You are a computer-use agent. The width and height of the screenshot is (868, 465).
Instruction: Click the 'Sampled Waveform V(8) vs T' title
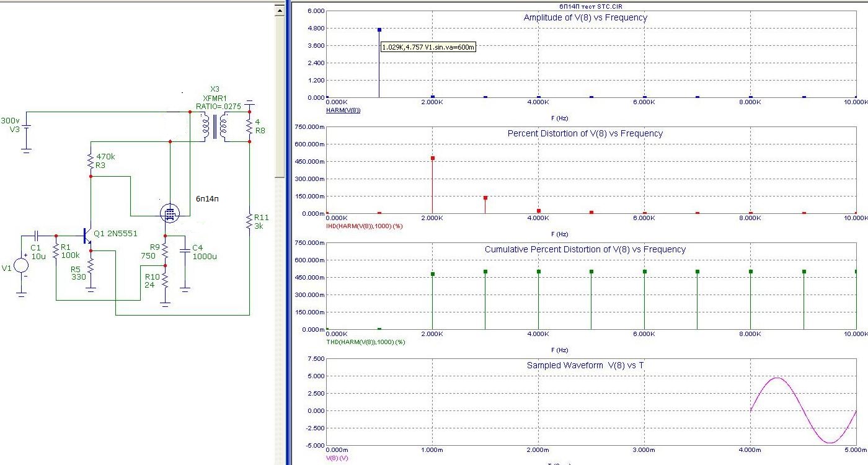click(x=585, y=365)
